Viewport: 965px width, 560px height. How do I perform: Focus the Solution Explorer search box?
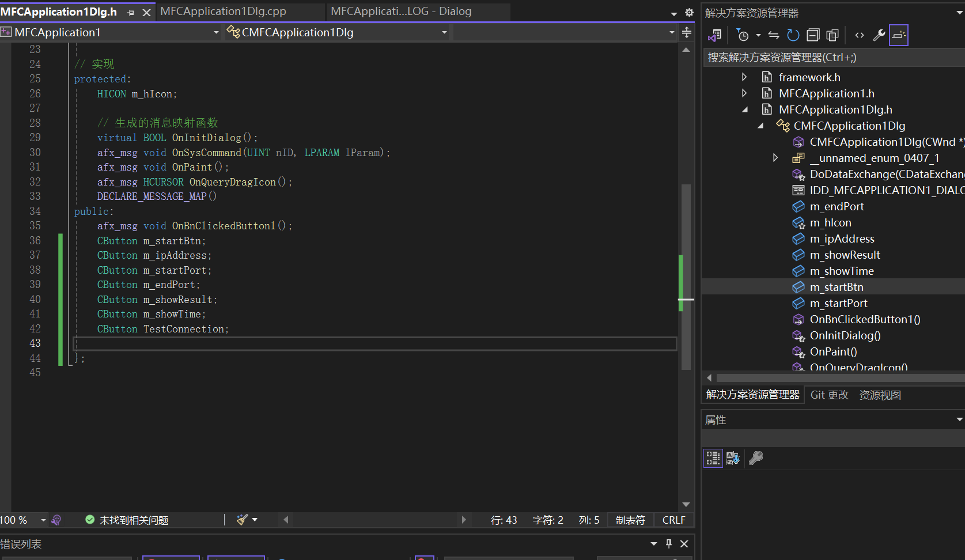tap(833, 58)
